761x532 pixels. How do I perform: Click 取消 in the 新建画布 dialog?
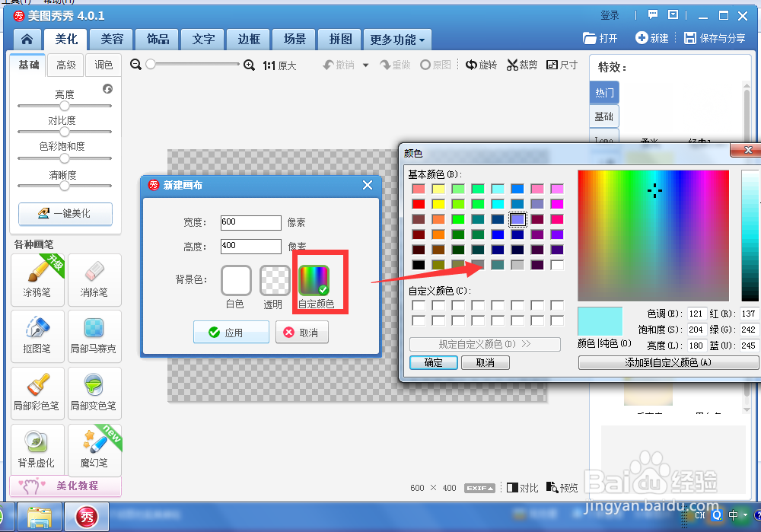(x=302, y=333)
